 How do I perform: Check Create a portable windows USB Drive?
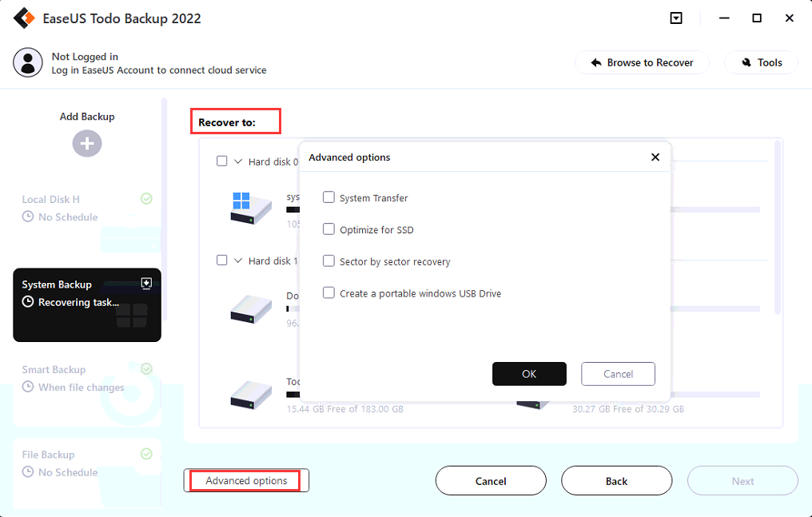coord(328,293)
